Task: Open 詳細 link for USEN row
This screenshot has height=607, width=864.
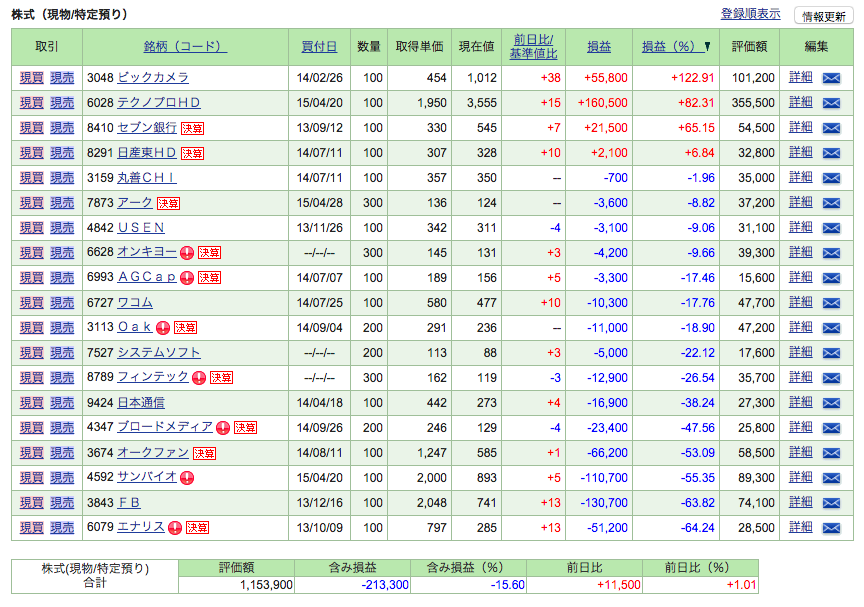Action: click(801, 227)
